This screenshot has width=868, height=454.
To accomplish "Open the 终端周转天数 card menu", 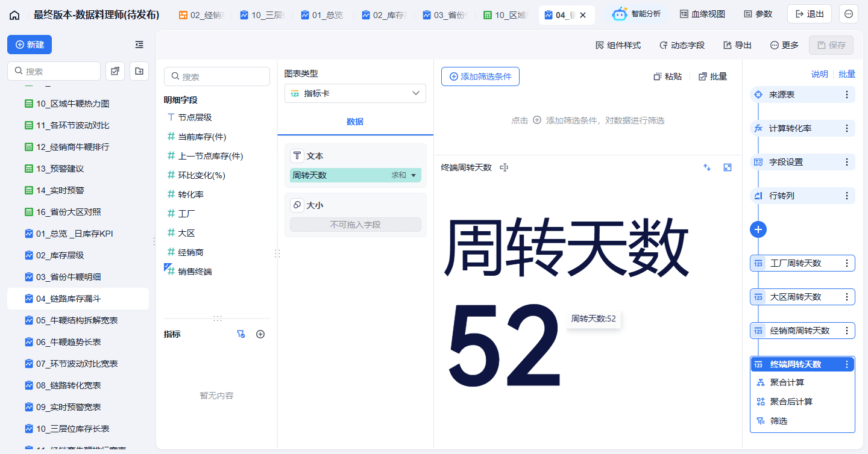I will [847, 364].
